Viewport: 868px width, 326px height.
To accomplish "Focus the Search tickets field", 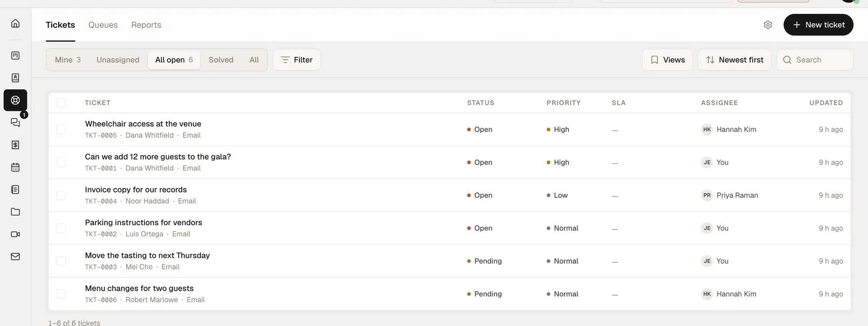I will (x=815, y=60).
